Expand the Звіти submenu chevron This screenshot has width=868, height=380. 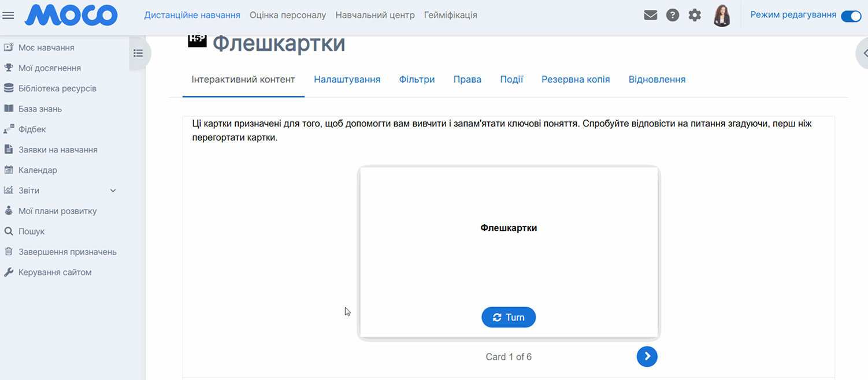pyautogui.click(x=113, y=191)
